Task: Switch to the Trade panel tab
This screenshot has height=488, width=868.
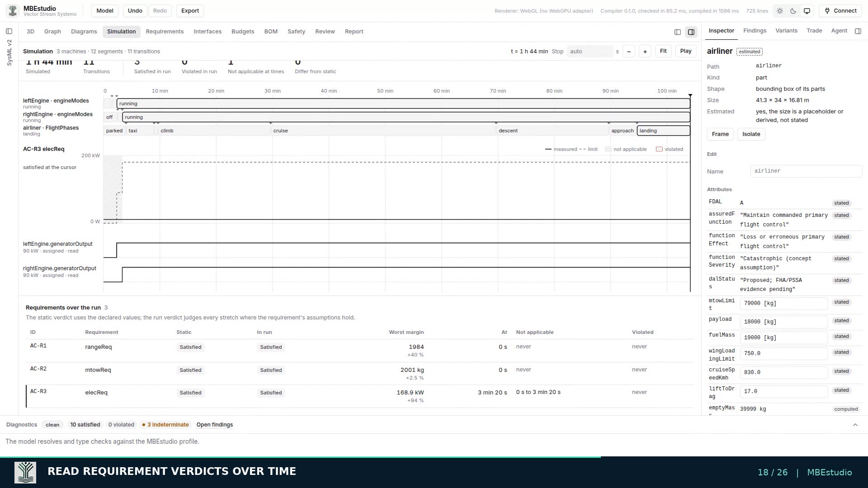Action: click(814, 31)
